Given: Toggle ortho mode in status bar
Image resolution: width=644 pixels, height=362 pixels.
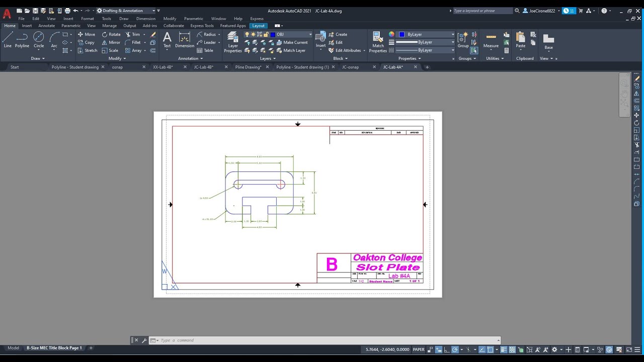Looking at the screenshot, I should tap(447, 349).
